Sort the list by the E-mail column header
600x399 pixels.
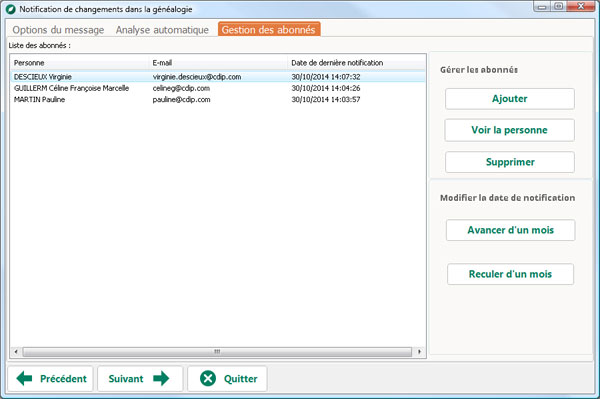click(218, 63)
